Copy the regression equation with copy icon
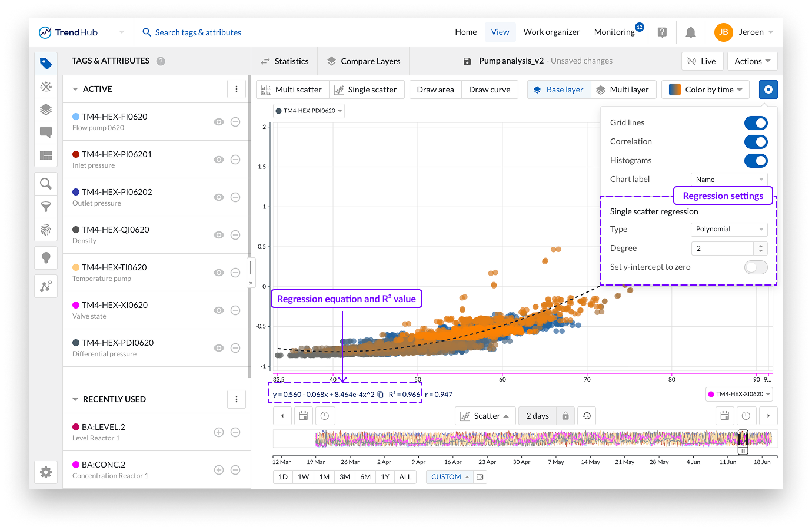 pos(381,395)
